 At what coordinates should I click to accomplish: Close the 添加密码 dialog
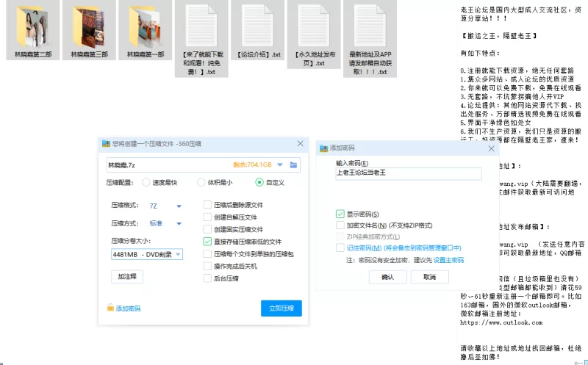[491, 149]
